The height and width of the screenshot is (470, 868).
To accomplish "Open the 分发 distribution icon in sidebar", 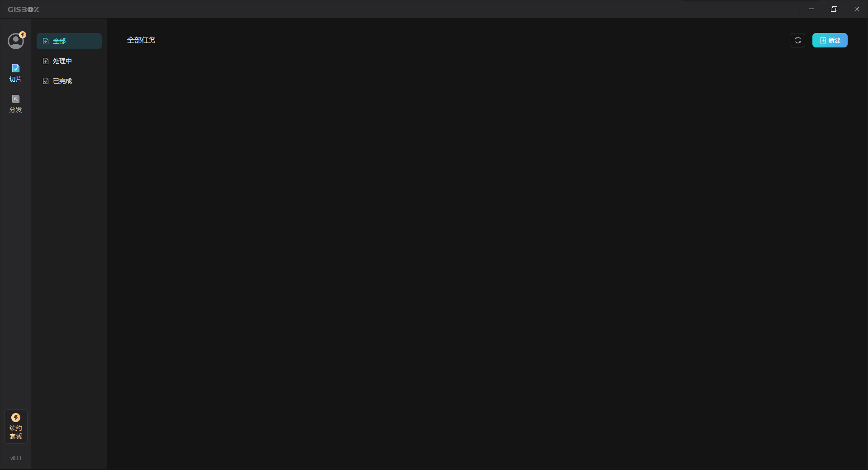I will pyautogui.click(x=16, y=99).
